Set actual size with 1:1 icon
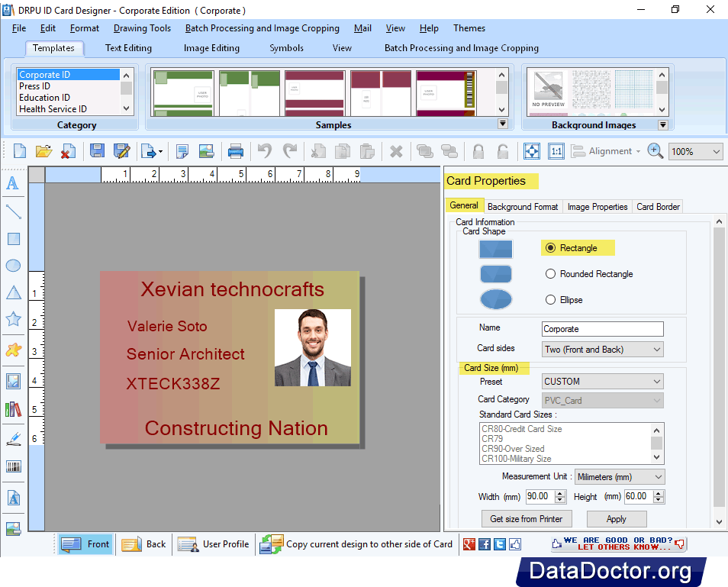This screenshot has height=587, width=728. pos(556,151)
